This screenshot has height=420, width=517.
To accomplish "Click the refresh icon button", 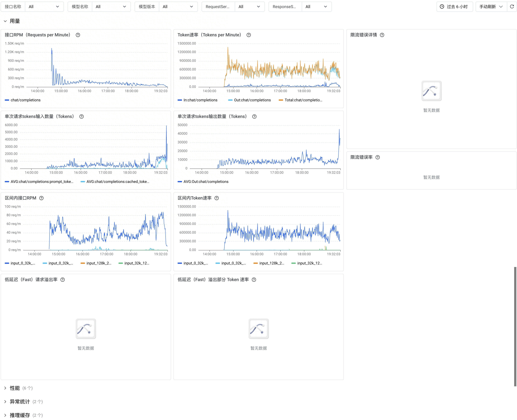I will (x=512, y=6).
